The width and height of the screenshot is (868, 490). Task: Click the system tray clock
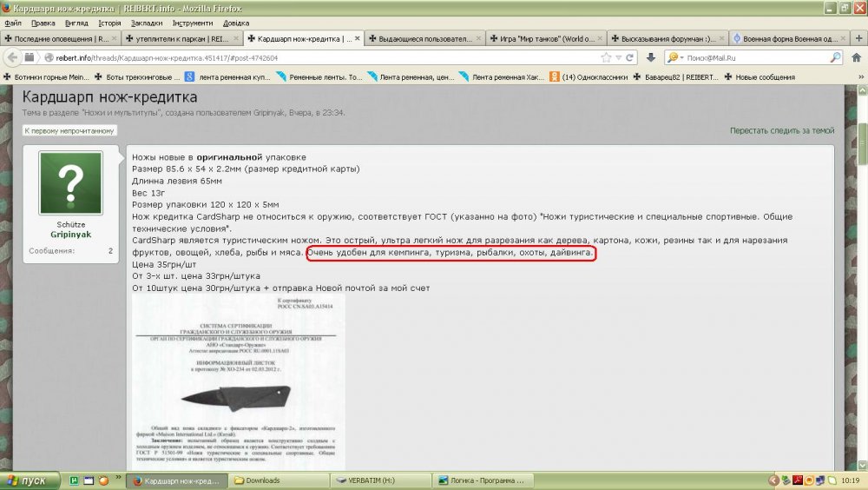(x=850, y=480)
